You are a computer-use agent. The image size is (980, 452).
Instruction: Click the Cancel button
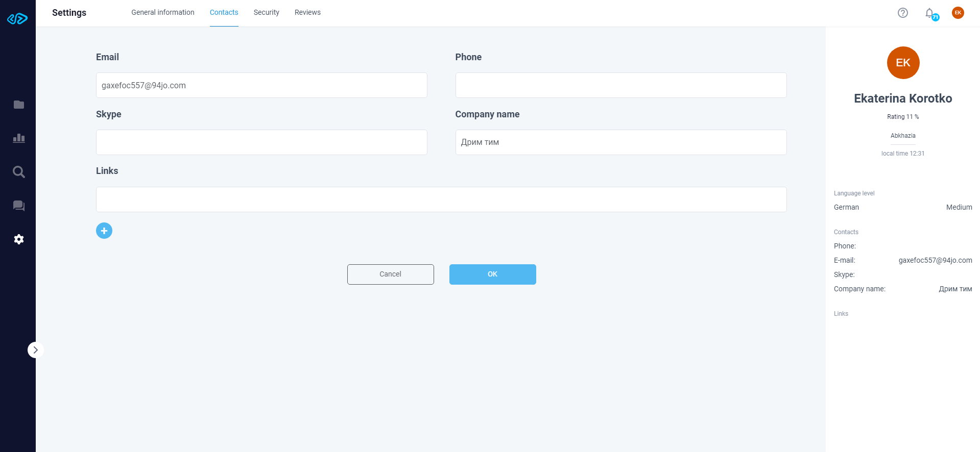(x=391, y=274)
